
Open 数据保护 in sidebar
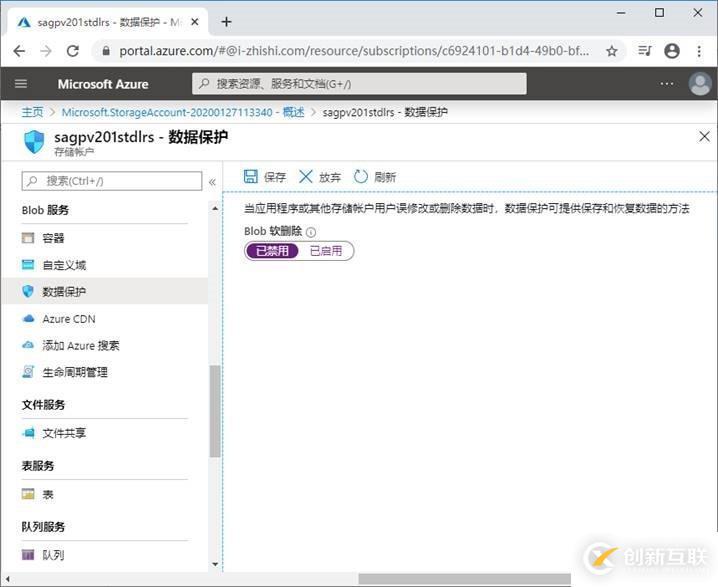(x=104, y=291)
